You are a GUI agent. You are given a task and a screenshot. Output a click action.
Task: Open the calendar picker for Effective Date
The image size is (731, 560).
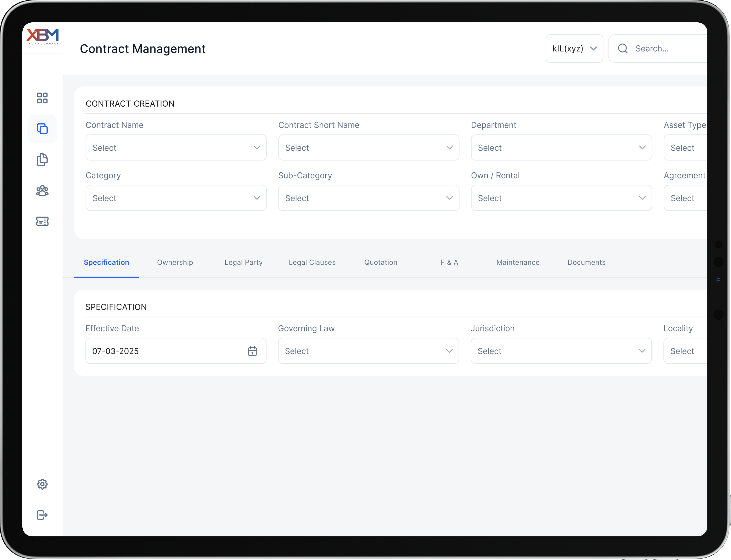252,351
